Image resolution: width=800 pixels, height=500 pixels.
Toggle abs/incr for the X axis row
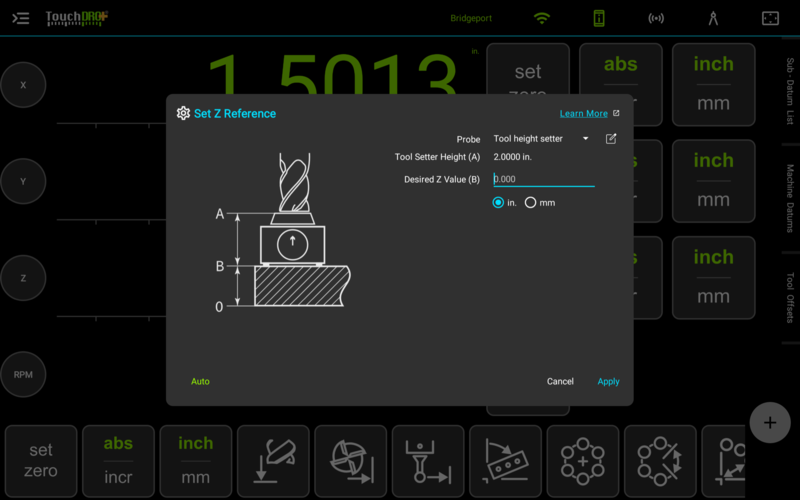click(621, 85)
